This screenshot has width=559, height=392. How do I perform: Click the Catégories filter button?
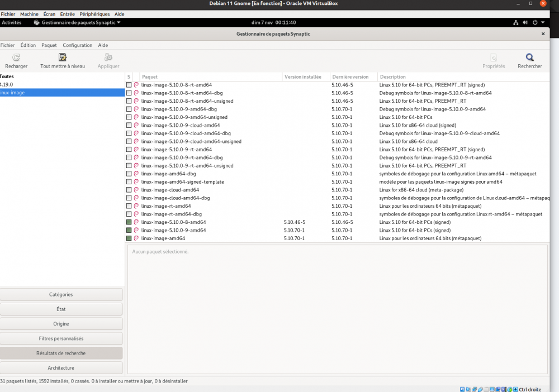tap(61, 294)
